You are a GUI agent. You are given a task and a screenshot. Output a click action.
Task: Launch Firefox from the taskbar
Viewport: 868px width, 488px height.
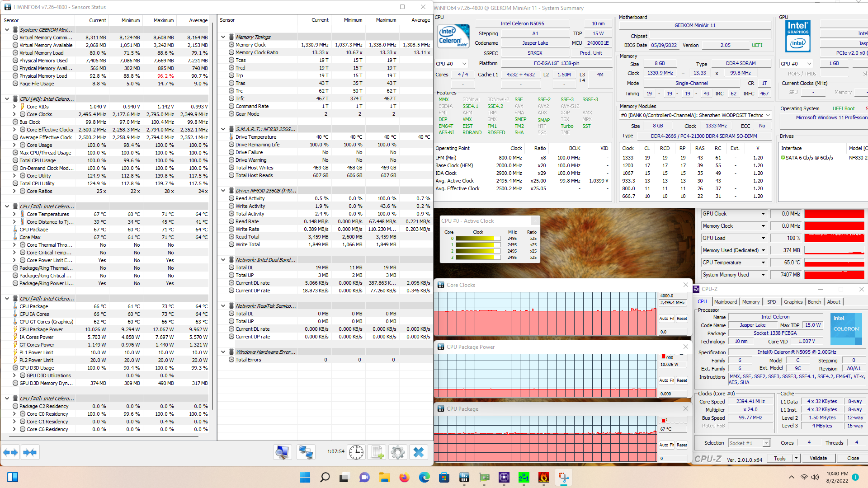coord(404,477)
